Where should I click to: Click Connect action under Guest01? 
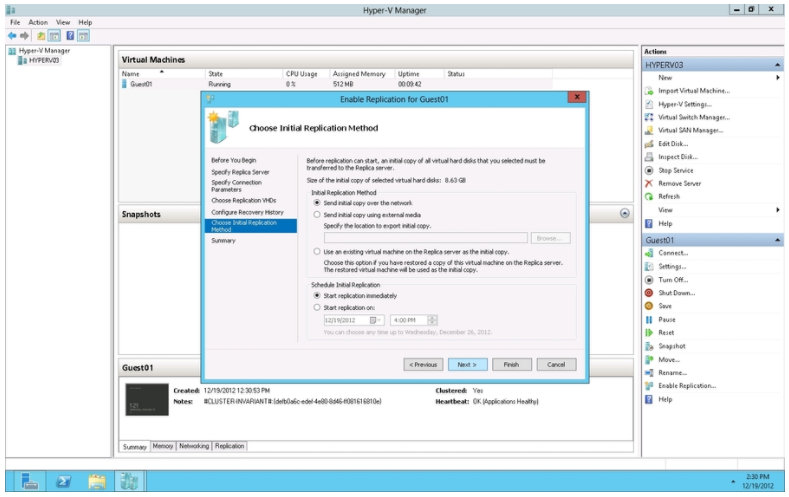[673, 253]
